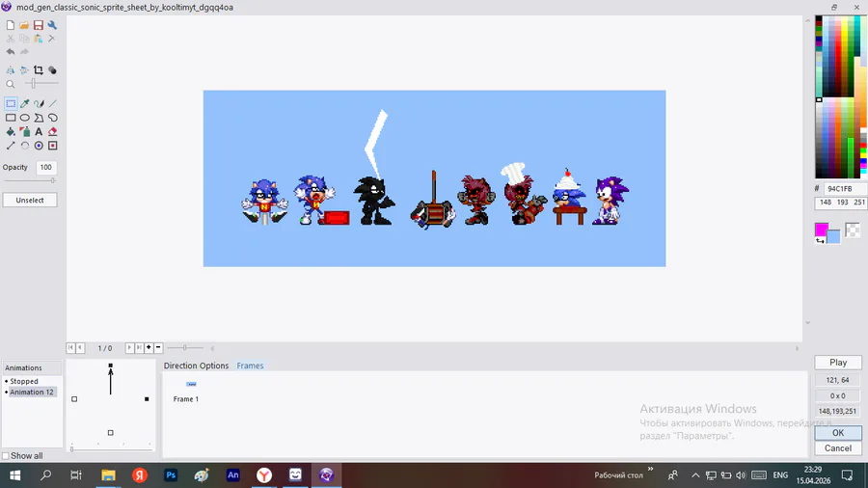Click the View action point icon
Image resolution: width=868 pixels, height=488 pixels.
(53, 146)
